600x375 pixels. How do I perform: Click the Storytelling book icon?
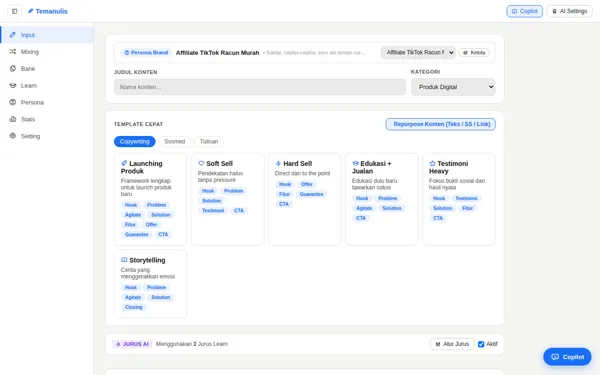tap(124, 260)
